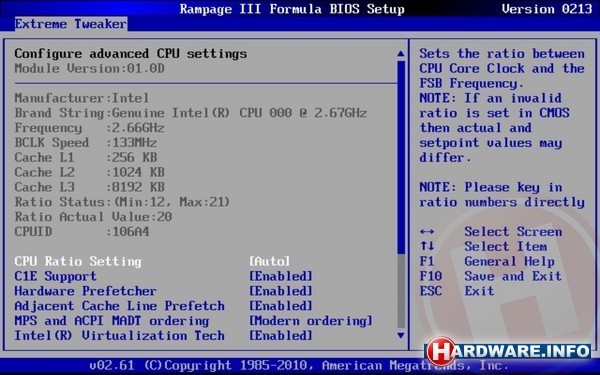This screenshot has height=375, width=600.
Task: Click the Rampage III Formula BIOS Setup title
Action: coord(292,9)
